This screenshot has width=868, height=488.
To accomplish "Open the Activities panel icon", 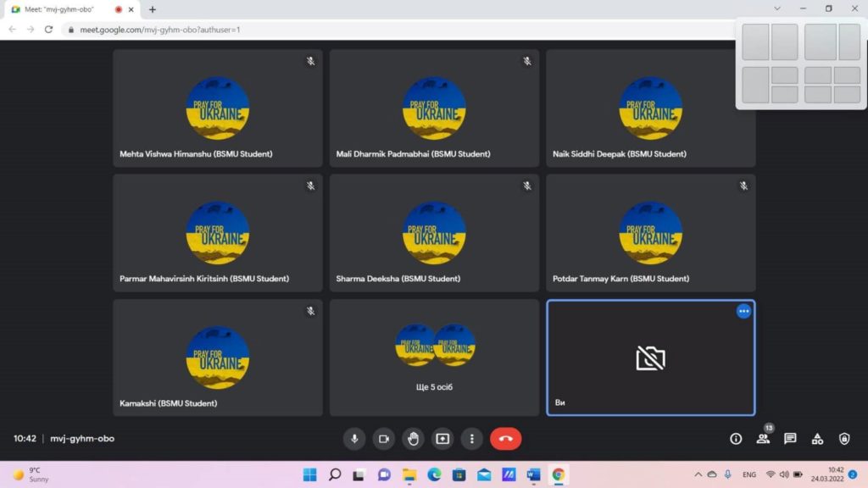I will pos(817,439).
